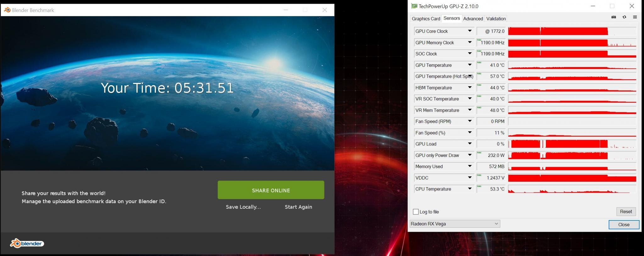Viewport: 644px width, 256px height.
Task: Click the '@ 1772.0' core clock value
Action: tap(491, 31)
